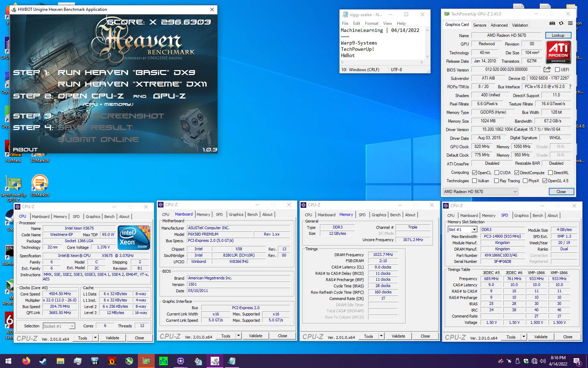Click the green 2P-1 taskbar icon

(163, 361)
